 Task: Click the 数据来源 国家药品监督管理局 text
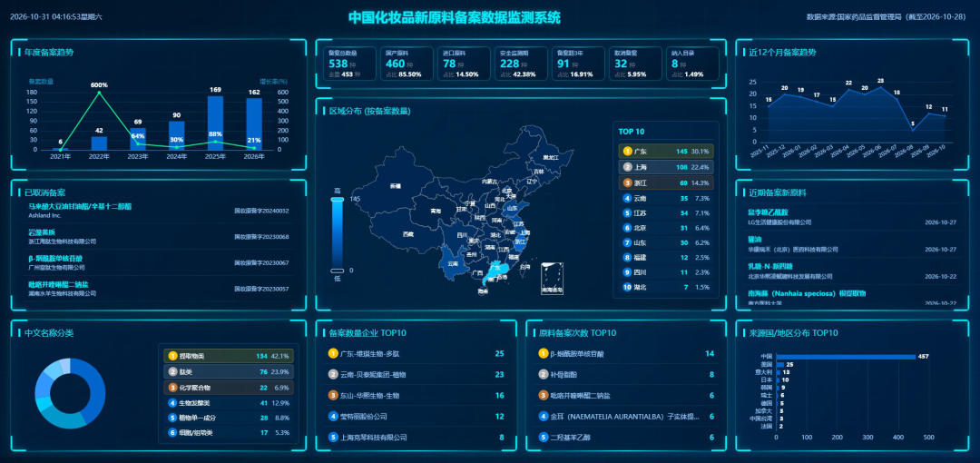(x=887, y=17)
